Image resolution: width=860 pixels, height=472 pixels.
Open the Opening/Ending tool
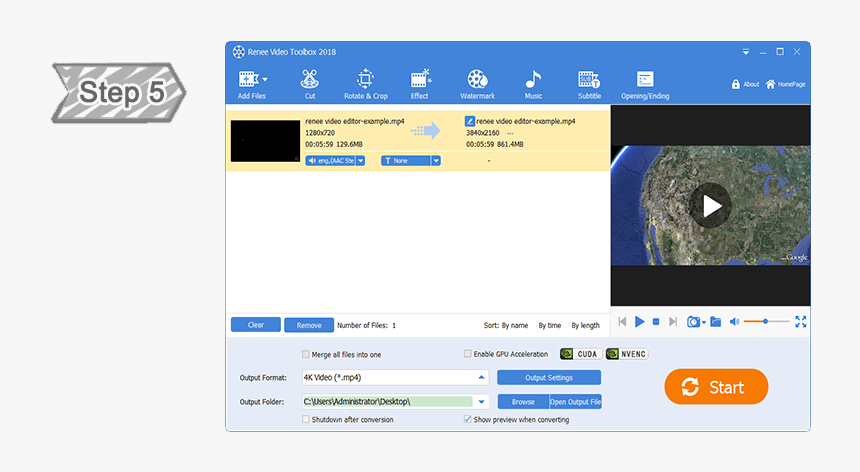tap(645, 84)
